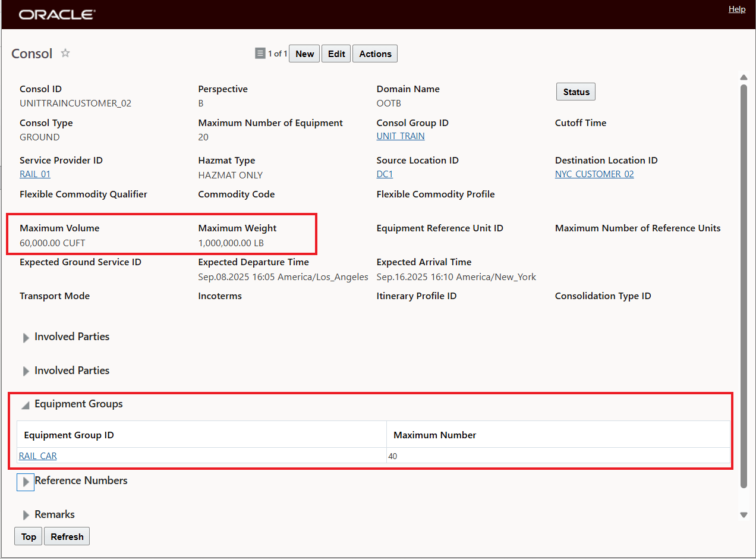756x559 pixels.
Task: Jump to Top of page button
Action: pyautogui.click(x=29, y=536)
